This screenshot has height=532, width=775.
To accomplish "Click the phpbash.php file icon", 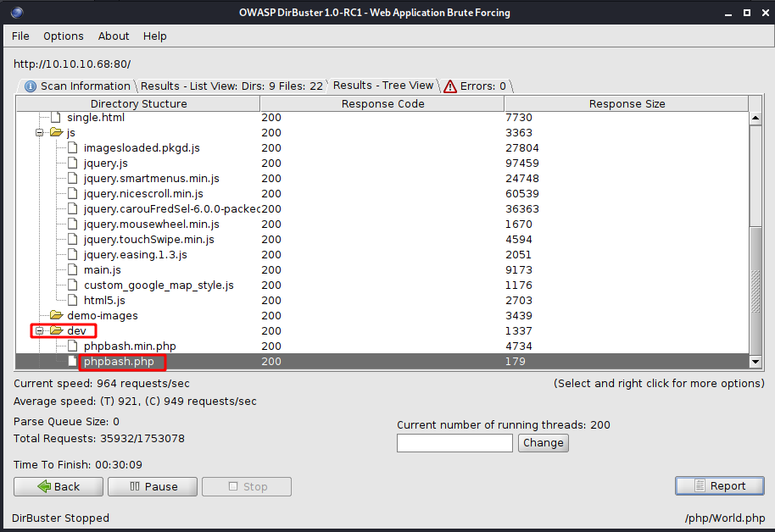I will [x=73, y=361].
